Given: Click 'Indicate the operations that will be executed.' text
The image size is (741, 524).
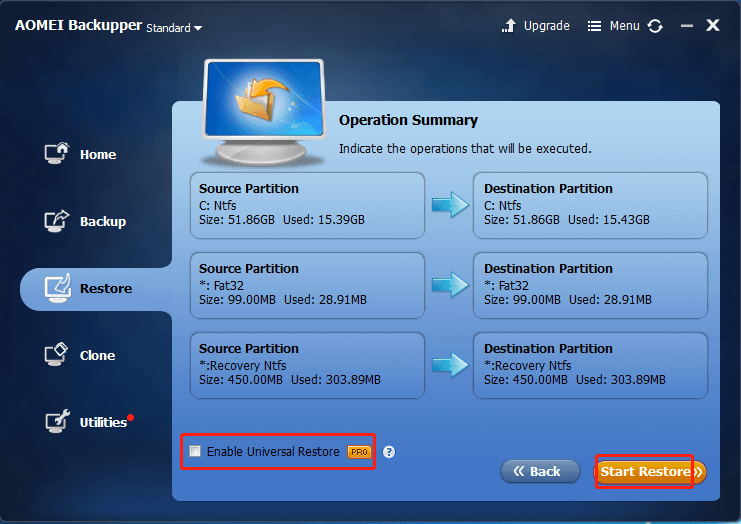Looking at the screenshot, I should coord(465,149).
